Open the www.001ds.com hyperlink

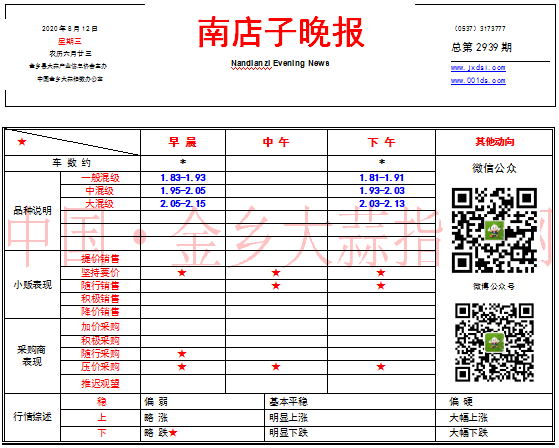pyautogui.click(x=478, y=81)
